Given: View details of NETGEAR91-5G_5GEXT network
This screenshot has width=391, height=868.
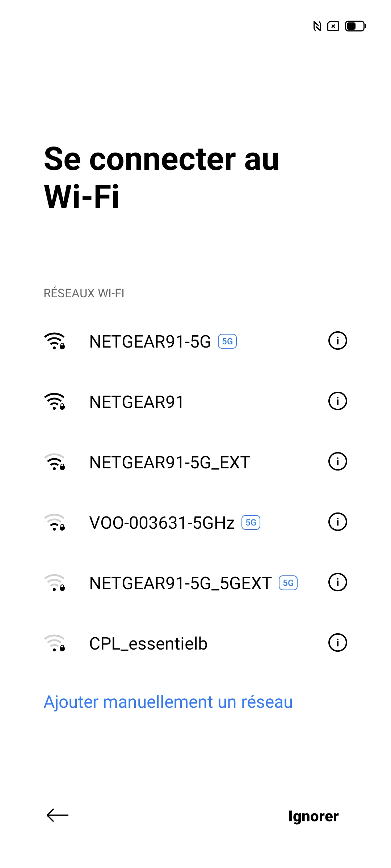Looking at the screenshot, I should (x=337, y=582).
